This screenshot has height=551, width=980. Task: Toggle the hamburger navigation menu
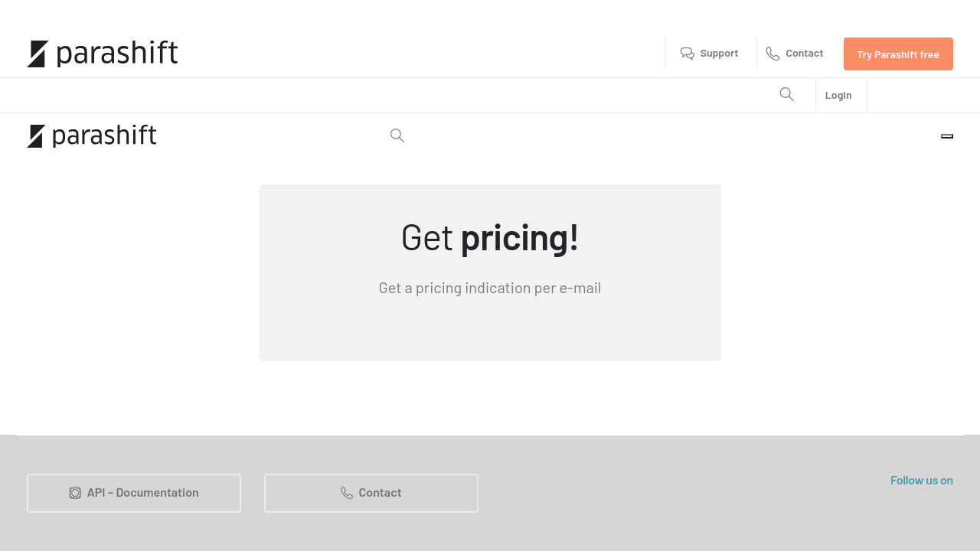[947, 136]
